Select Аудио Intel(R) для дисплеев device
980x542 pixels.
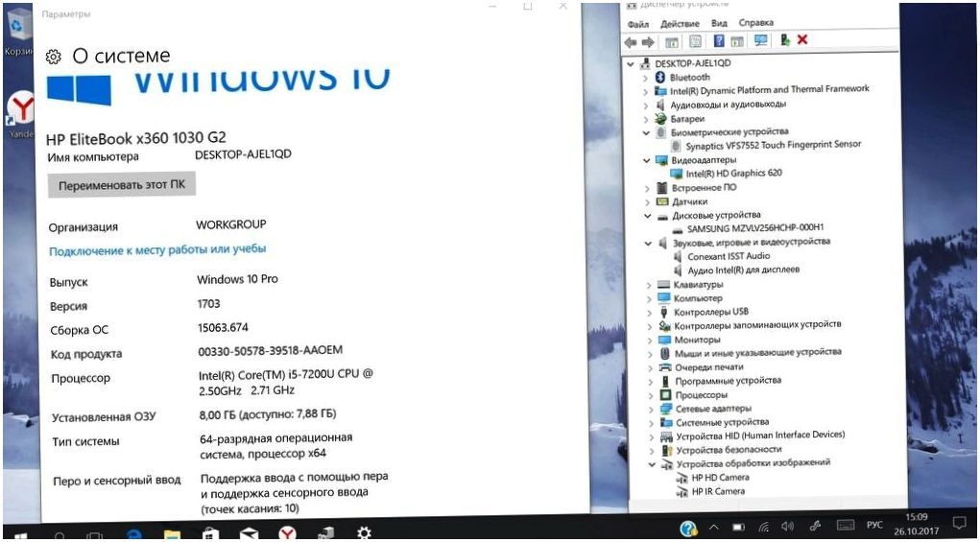click(744, 270)
